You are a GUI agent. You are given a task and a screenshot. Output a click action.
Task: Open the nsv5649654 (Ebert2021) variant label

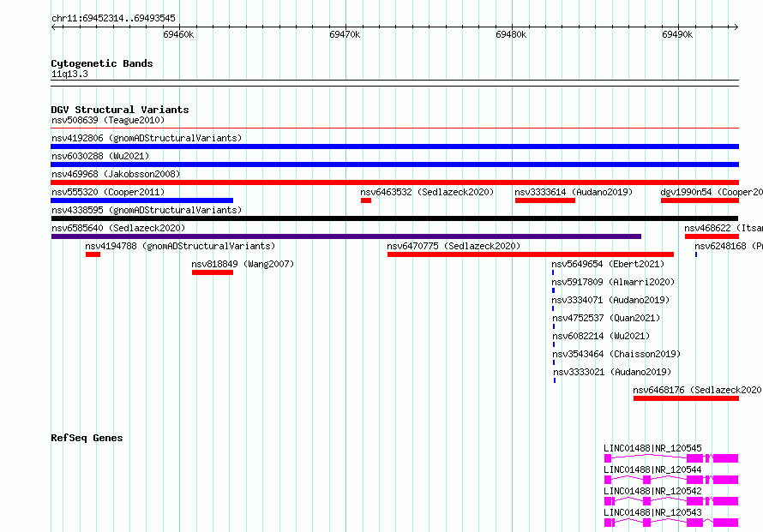[608, 264]
